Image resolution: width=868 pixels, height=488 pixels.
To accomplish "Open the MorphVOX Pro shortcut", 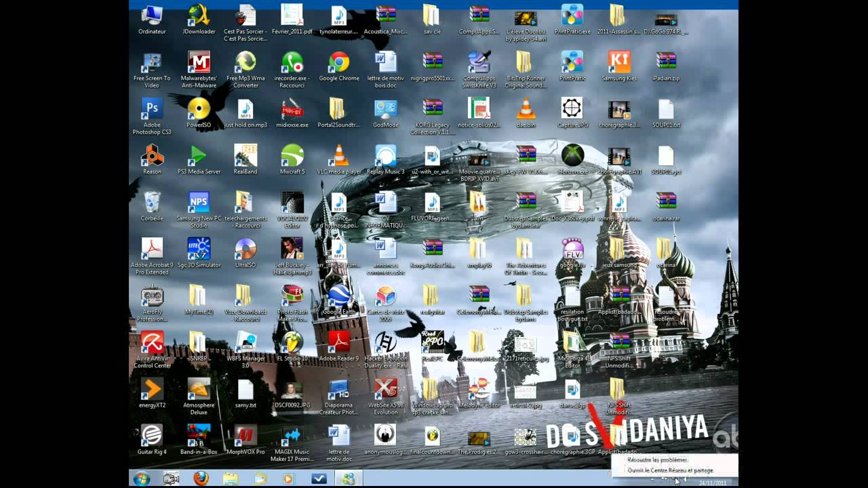I will pyautogui.click(x=245, y=441).
